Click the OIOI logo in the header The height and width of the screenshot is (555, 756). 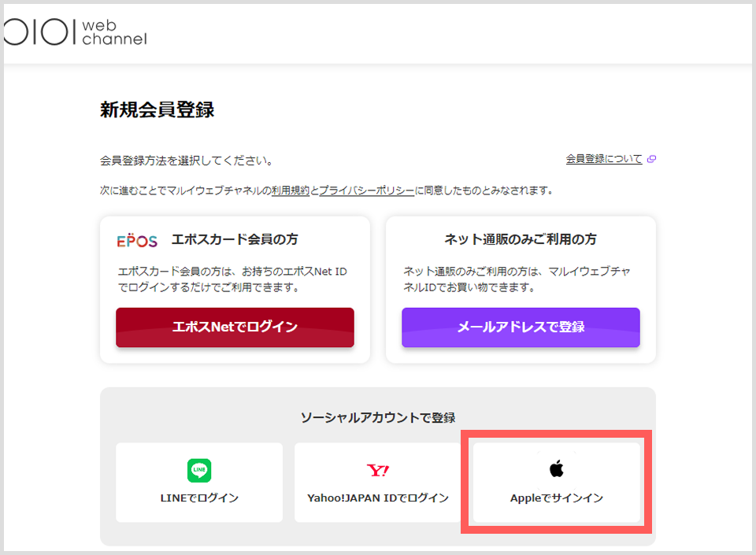(38, 31)
